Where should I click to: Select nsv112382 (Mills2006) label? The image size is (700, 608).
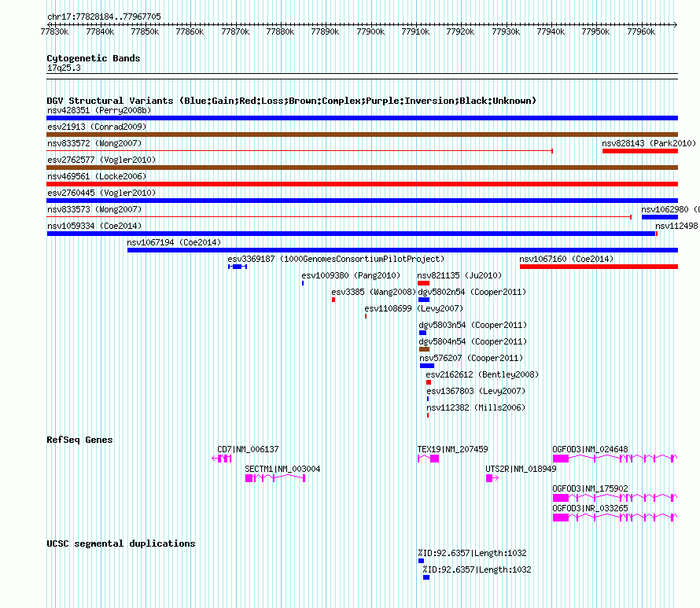(x=476, y=407)
